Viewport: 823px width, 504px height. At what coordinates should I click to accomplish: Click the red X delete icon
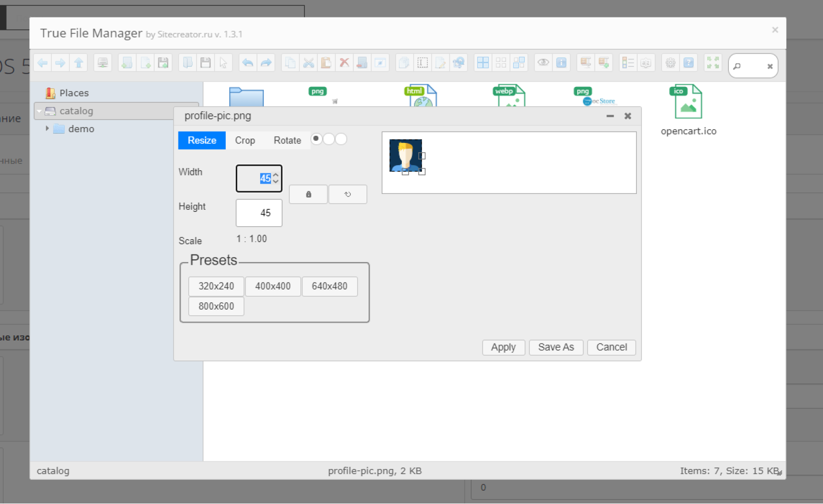click(x=344, y=63)
